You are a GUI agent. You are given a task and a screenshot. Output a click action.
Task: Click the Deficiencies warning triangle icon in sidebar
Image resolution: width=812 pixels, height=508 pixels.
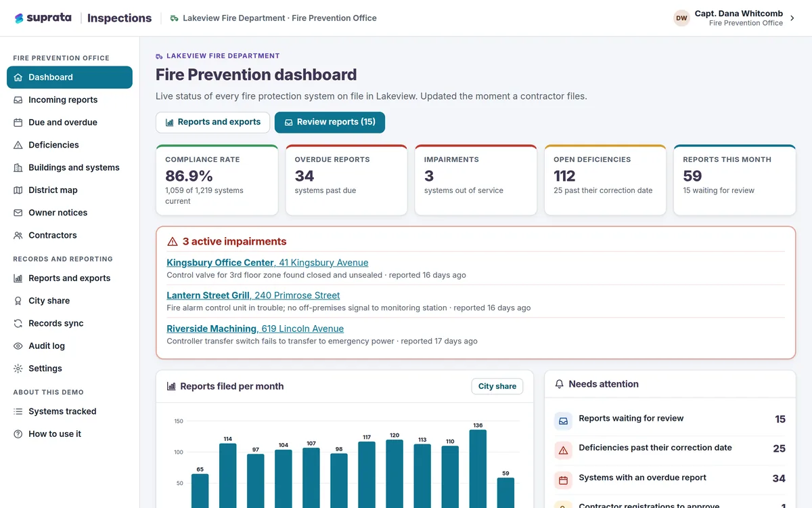18,145
